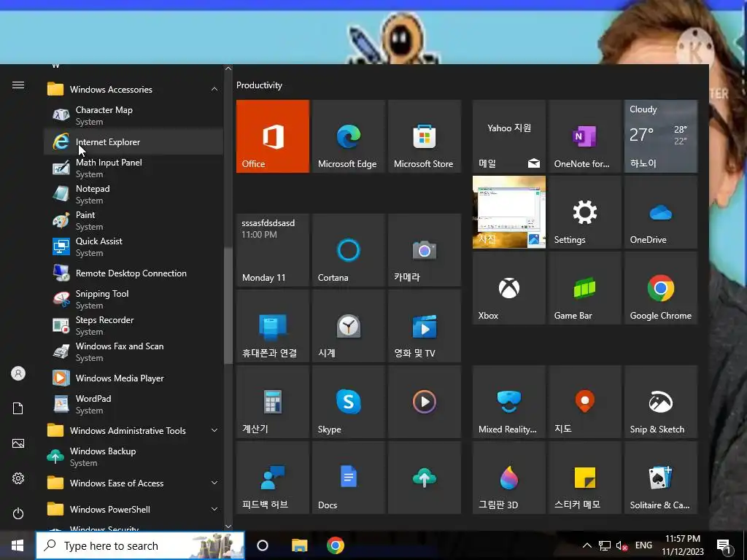Open the 휴대폰과 연결 tile
Viewport: 747px width, 560px height.
pyautogui.click(x=273, y=326)
